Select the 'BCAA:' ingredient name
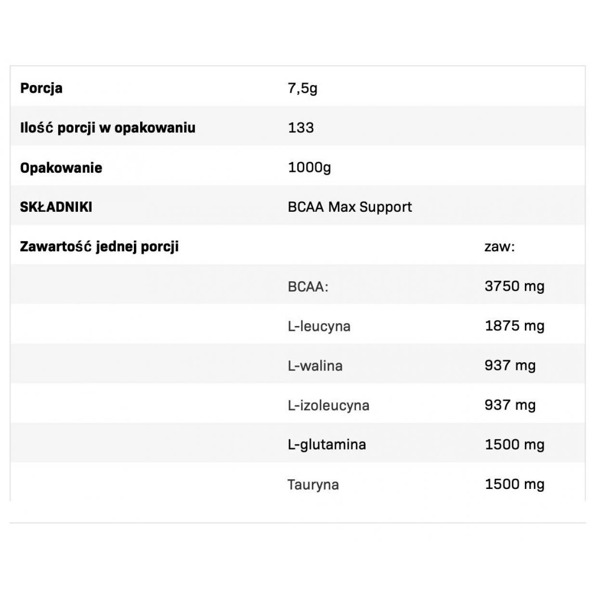This screenshot has height=600, width=600. (x=308, y=287)
